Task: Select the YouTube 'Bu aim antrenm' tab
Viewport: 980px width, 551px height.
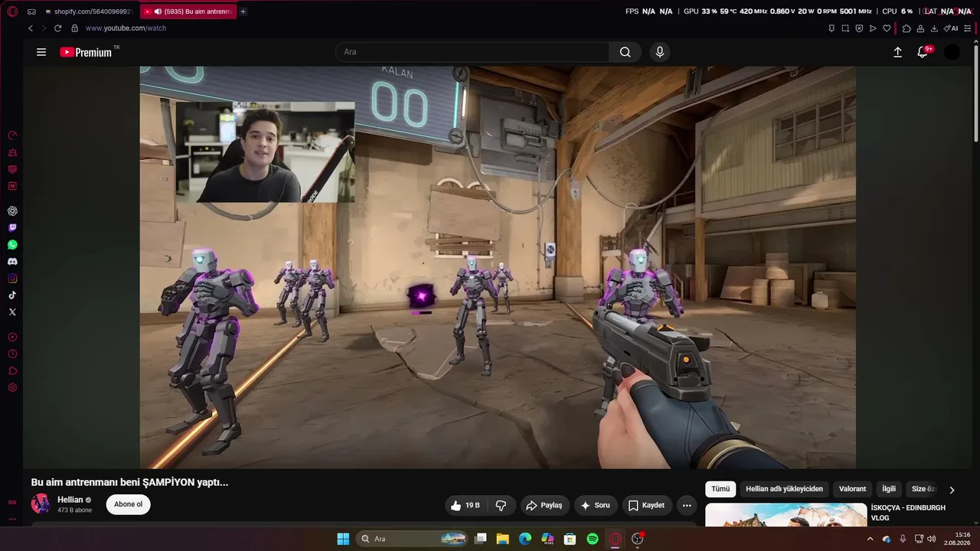Action: (x=188, y=11)
